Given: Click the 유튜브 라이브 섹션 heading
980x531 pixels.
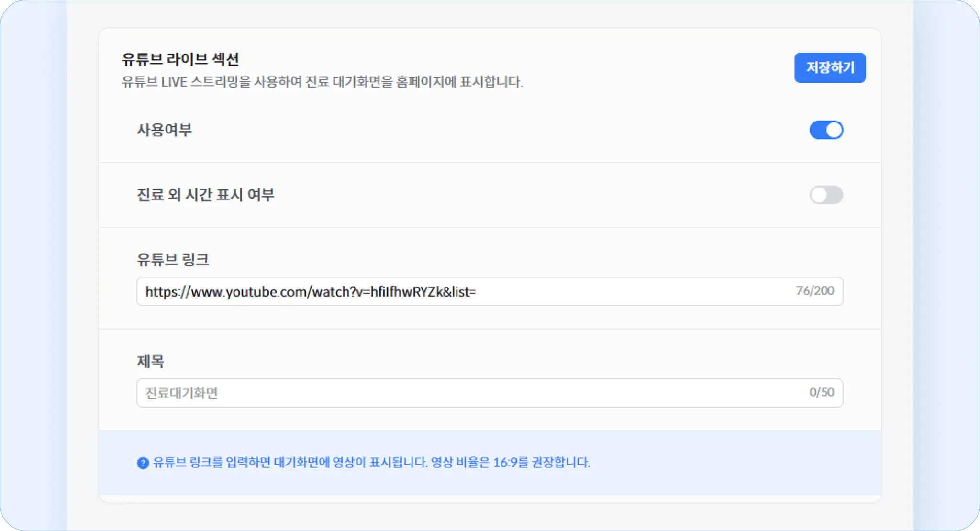Looking at the screenshot, I should point(180,59).
